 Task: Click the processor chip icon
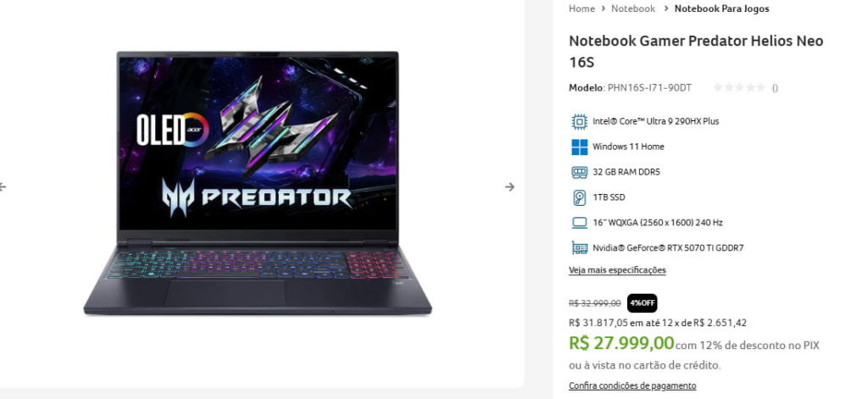579,121
